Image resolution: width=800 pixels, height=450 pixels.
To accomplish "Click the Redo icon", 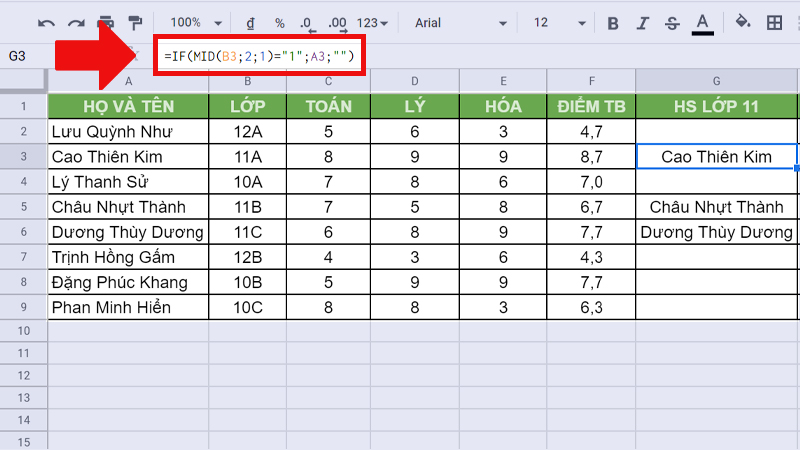I will 76,22.
